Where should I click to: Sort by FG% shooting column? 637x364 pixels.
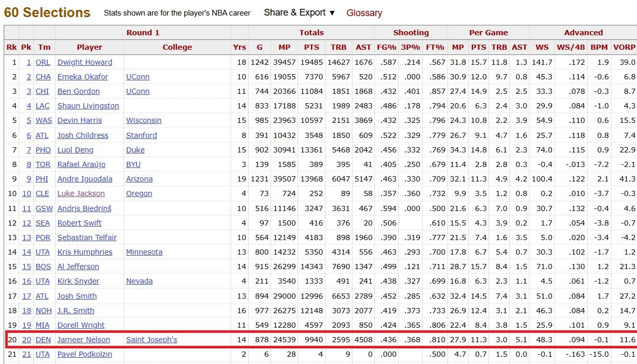click(386, 47)
